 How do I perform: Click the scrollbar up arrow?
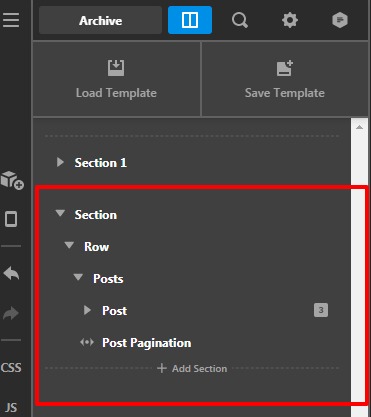tap(359, 127)
